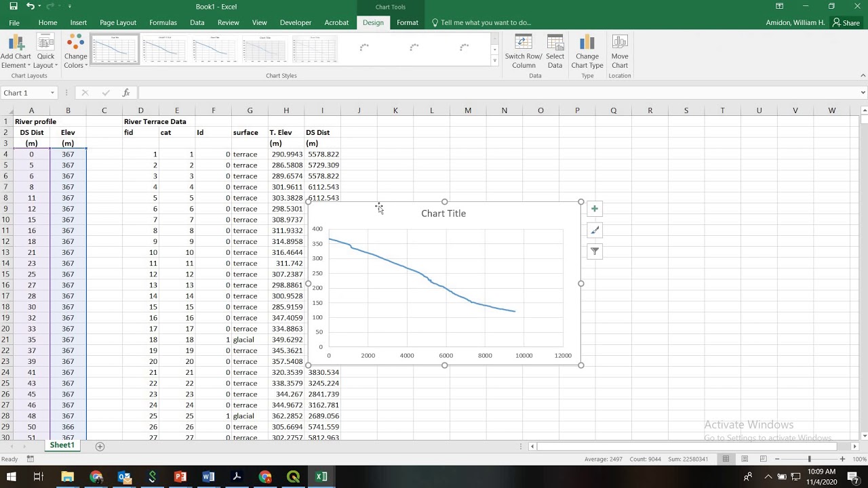The height and width of the screenshot is (488, 868).
Task: Click the 100% zoom level
Action: 859,459
